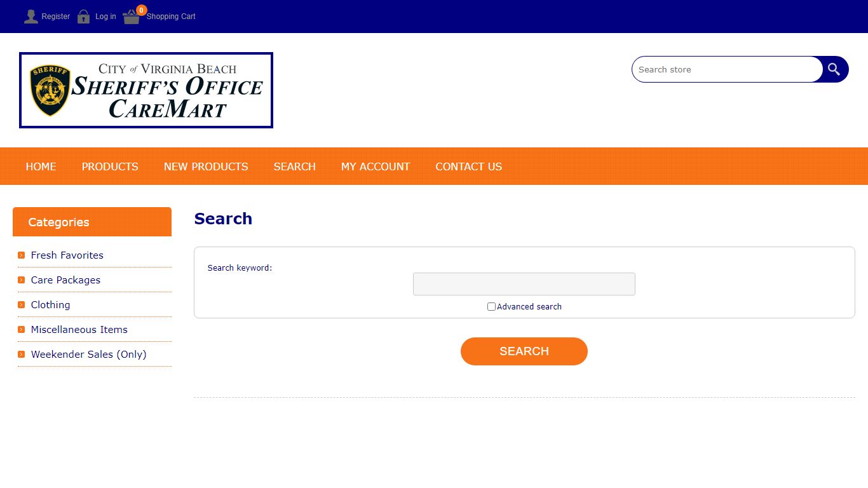The image size is (868, 488).
Task: Click the arrow bullet beside Miscellaneous Items
Action: [x=22, y=330]
